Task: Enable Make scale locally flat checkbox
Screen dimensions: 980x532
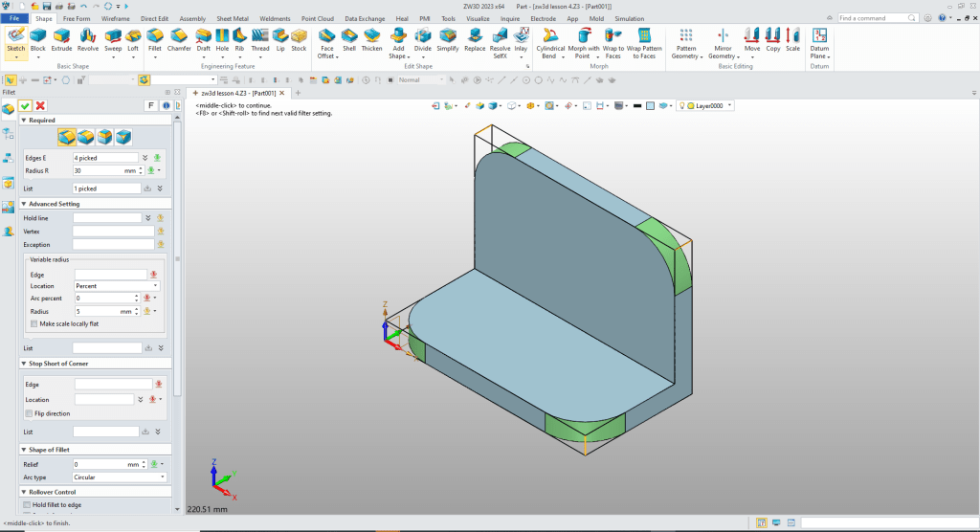Action: (34, 324)
